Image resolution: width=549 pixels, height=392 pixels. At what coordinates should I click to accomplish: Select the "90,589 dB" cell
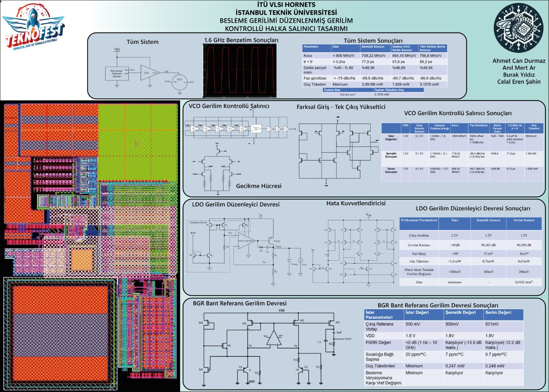pyautogui.click(x=524, y=245)
